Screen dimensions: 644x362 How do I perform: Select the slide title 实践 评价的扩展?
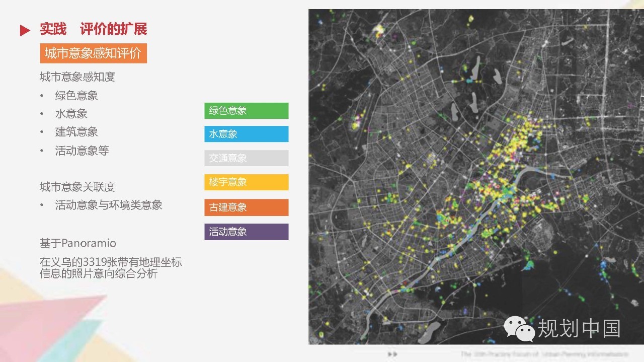pos(94,29)
